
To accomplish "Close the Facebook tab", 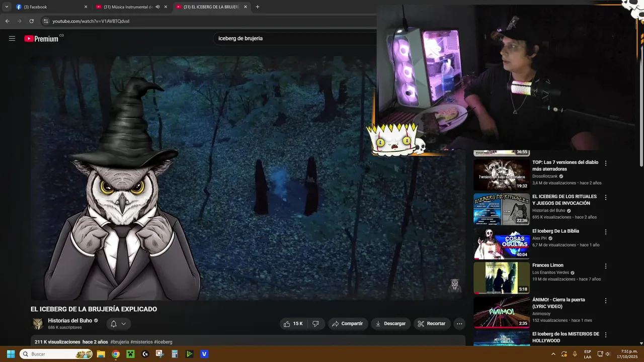I will click(86, 7).
